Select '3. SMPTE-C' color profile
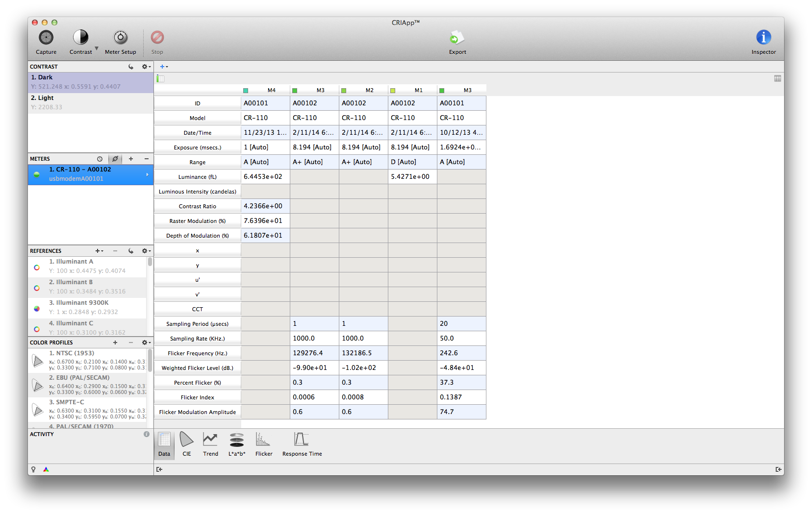Viewport: 812px width, 514px height. click(x=87, y=410)
